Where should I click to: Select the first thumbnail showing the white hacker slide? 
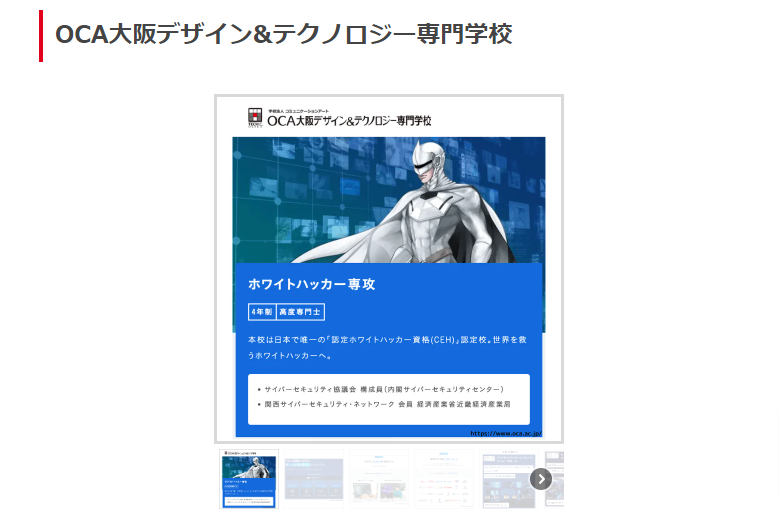[x=249, y=479]
